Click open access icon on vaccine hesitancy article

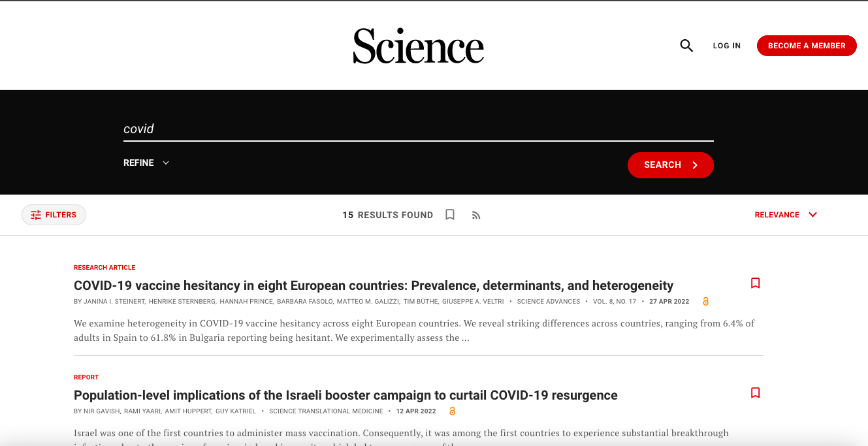(705, 302)
